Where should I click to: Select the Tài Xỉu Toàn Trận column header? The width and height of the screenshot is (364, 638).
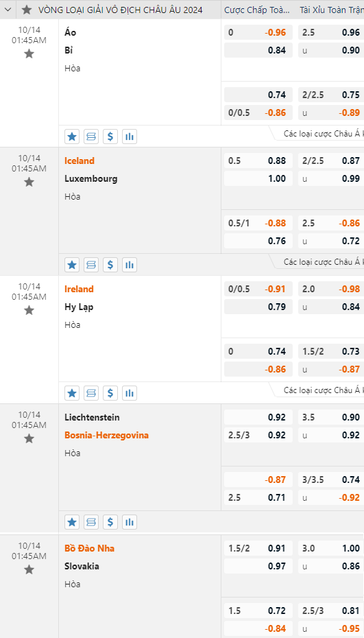332,10
